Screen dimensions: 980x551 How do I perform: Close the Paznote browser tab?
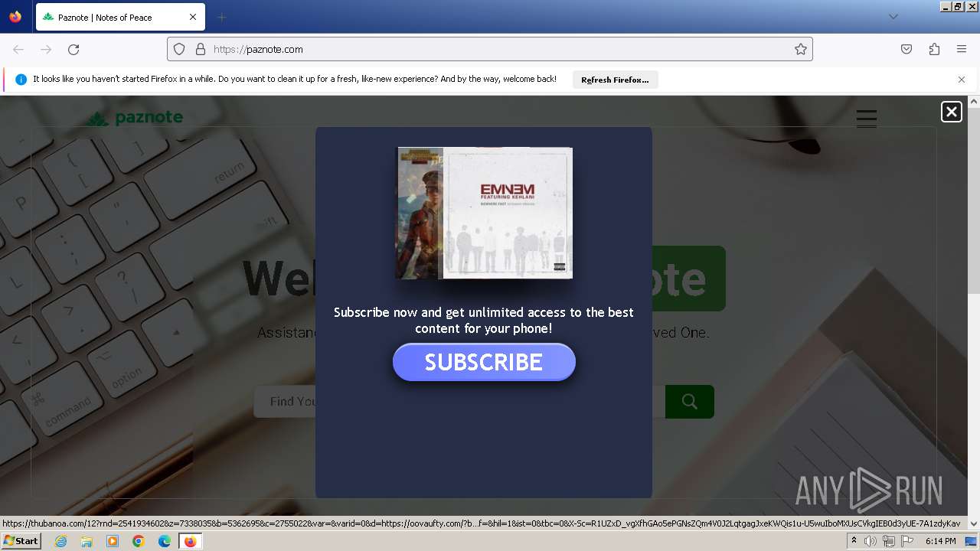coord(193,17)
